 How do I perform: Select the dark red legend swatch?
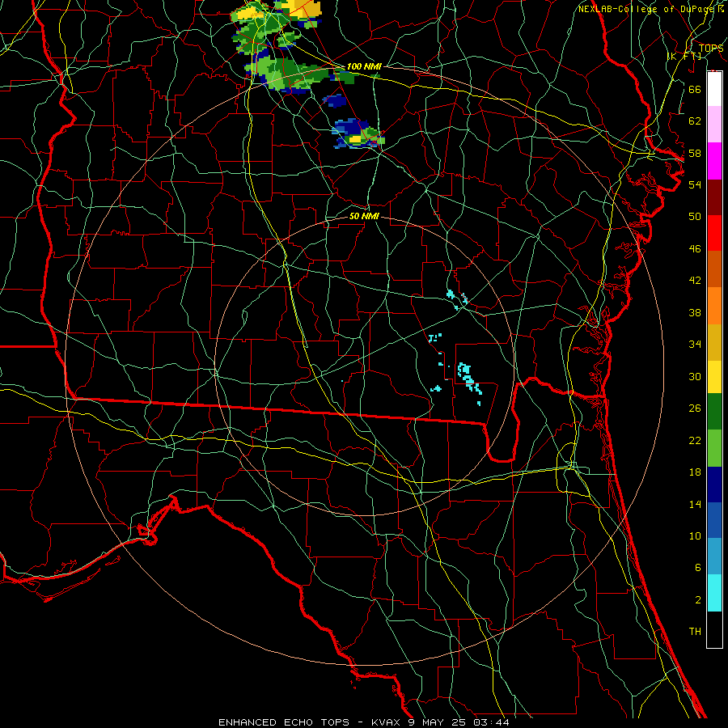click(x=714, y=197)
